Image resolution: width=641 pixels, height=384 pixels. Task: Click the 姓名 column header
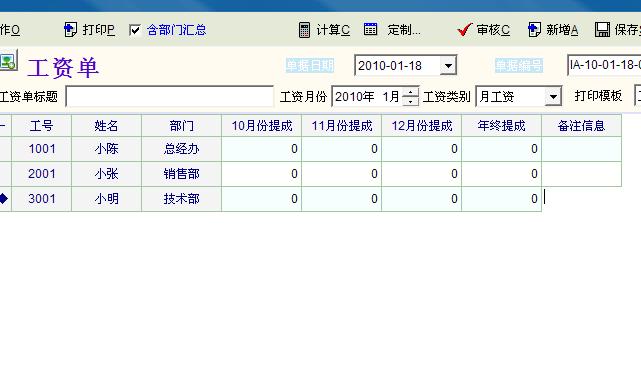click(x=106, y=126)
